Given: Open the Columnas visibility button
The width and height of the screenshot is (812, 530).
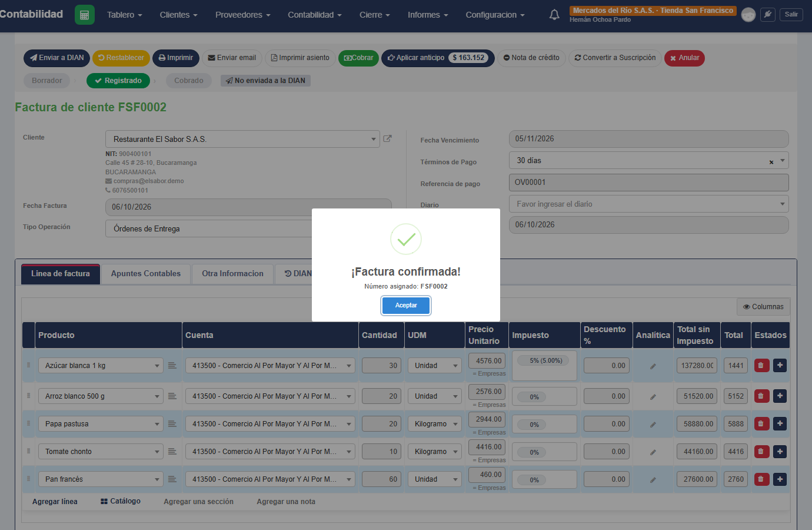Looking at the screenshot, I should (x=763, y=307).
